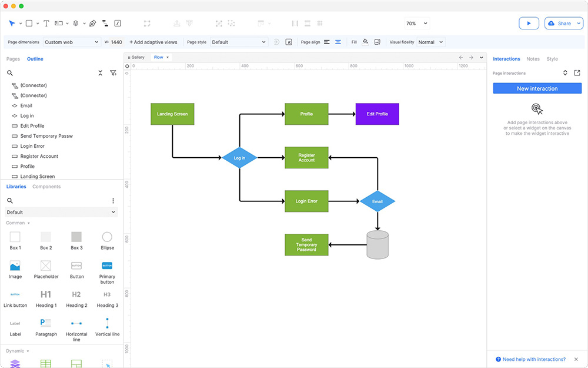This screenshot has width=588, height=368.
Task: Select the purple Edit Profile box on canvas
Action: 377,114
